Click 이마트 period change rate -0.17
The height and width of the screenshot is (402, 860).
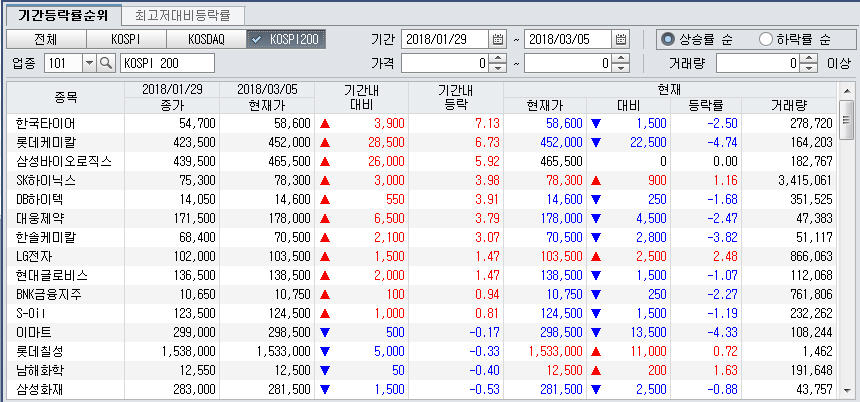tap(485, 332)
